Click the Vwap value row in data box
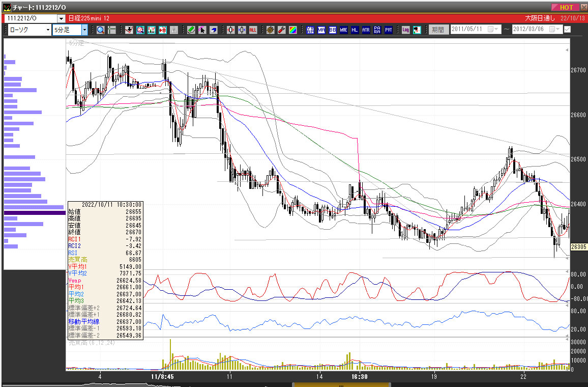Image resolution: width=588 pixels, height=387 pixels. point(105,281)
